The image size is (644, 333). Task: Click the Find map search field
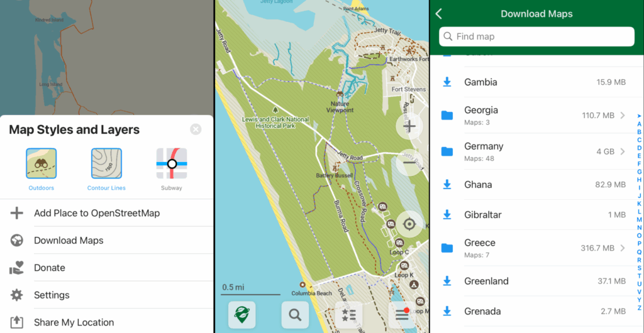(x=536, y=36)
